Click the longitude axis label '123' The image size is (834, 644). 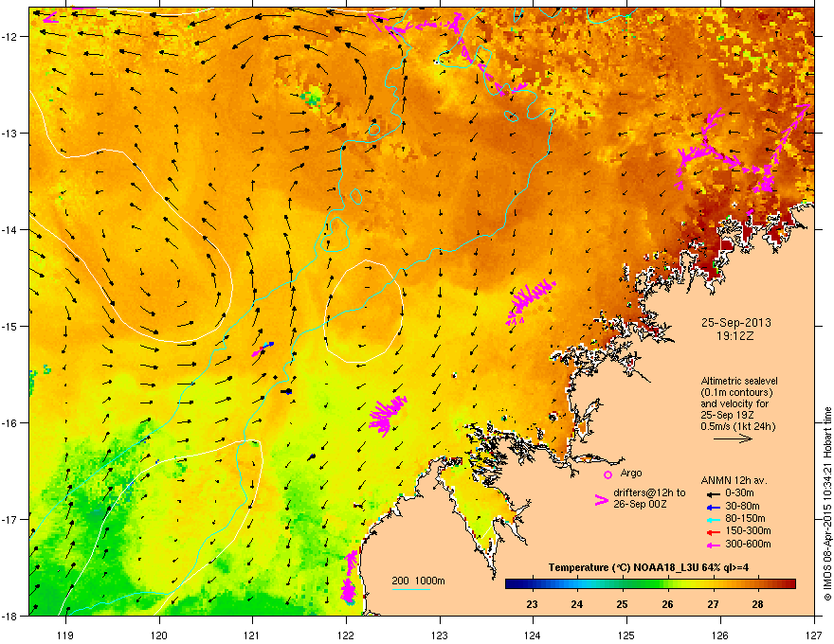pyautogui.click(x=440, y=635)
